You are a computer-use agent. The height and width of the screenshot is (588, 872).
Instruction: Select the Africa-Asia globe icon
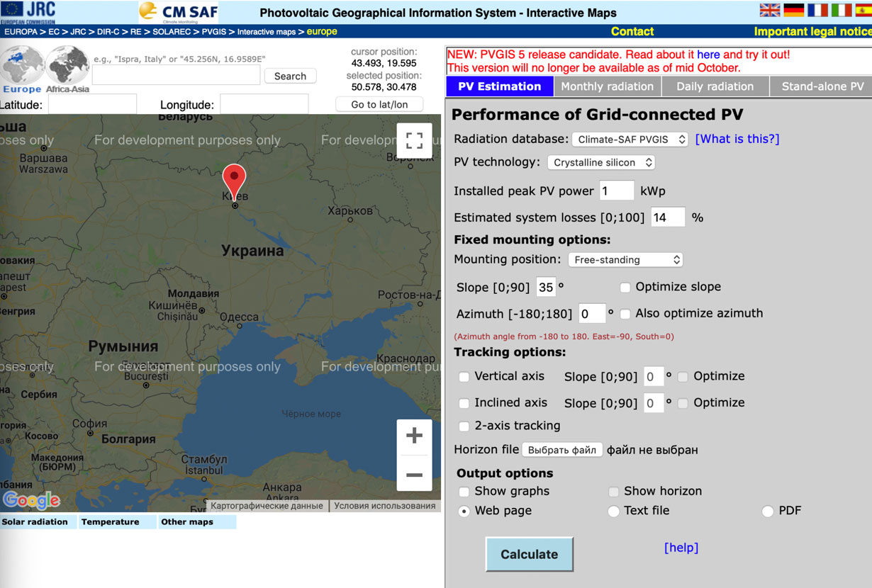(x=67, y=65)
